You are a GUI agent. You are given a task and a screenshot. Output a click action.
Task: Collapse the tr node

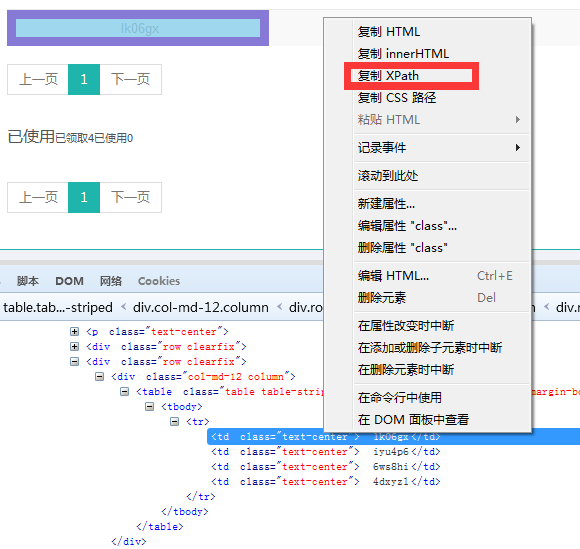174,421
